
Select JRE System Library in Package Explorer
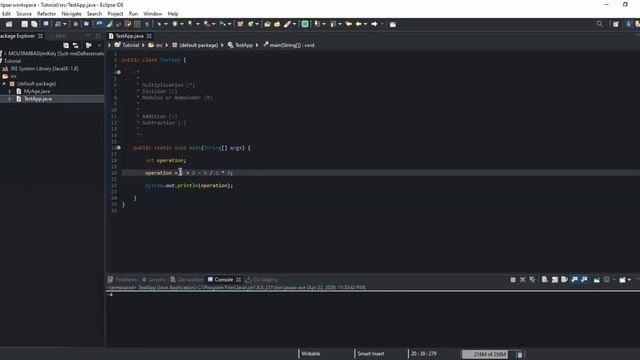tap(41, 69)
